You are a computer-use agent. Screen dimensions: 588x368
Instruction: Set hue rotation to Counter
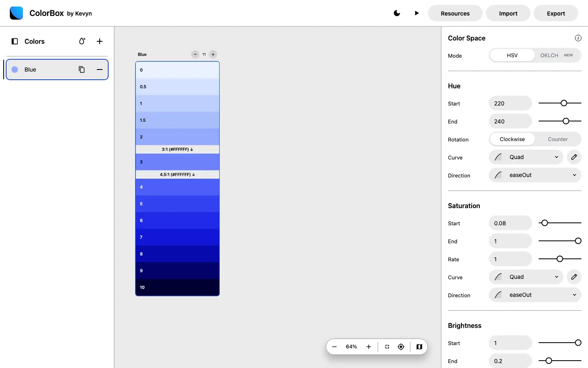557,139
